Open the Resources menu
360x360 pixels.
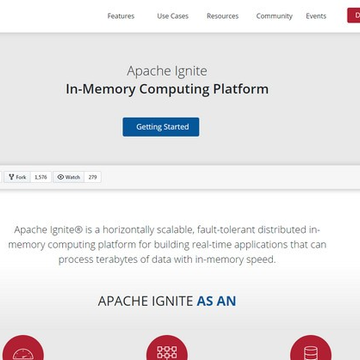[222, 16]
